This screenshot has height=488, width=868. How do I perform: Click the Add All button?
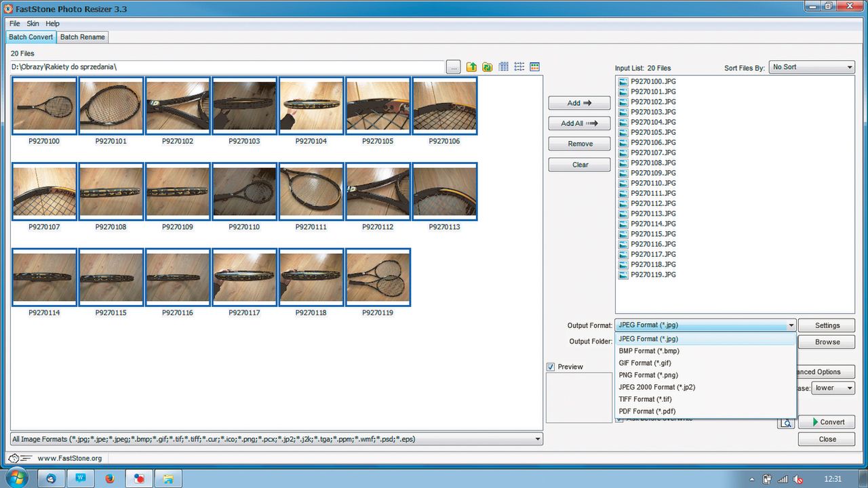point(579,123)
